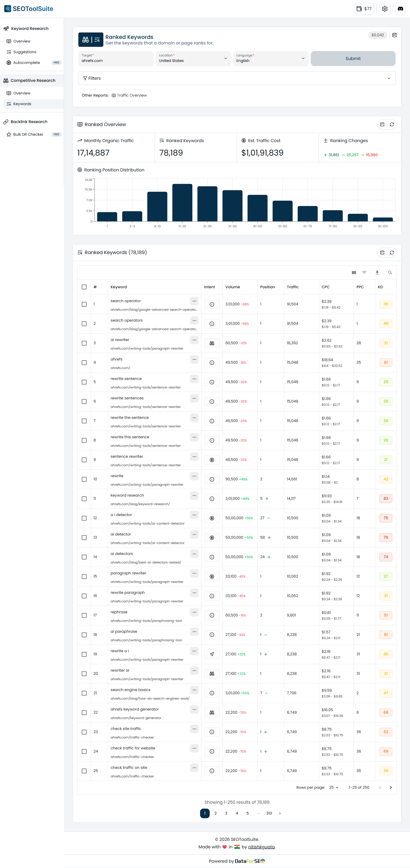The width and height of the screenshot is (410, 868).
Task: Click KD badge 35 for 'search operator'
Action: pos(386,304)
